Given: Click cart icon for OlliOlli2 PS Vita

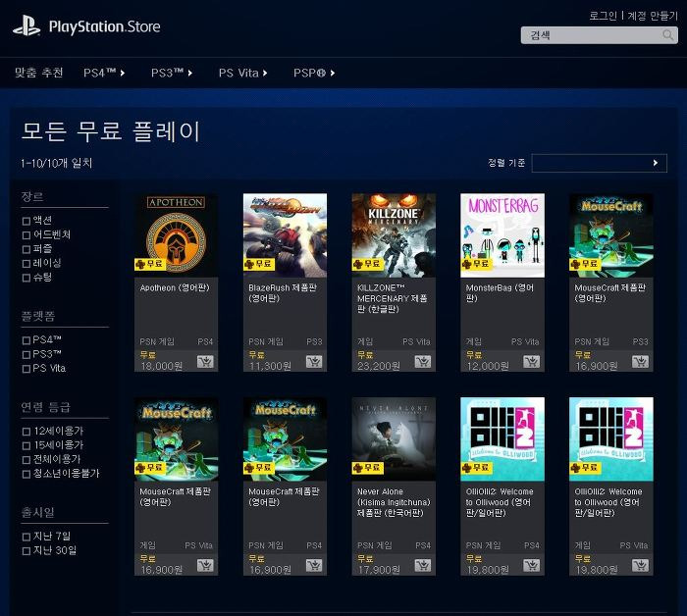Looking at the screenshot, I should point(640,566).
